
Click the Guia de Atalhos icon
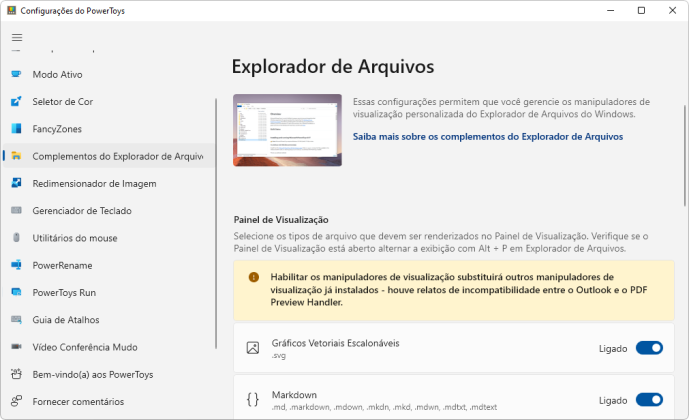pyautogui.click(x=16, y=319)
